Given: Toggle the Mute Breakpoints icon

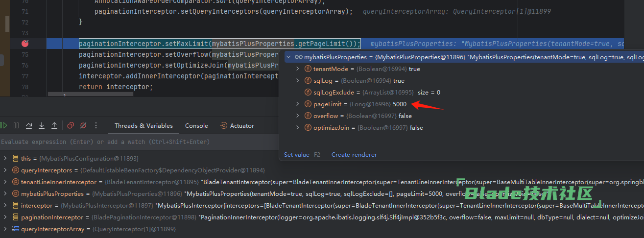Looking at the screenshot, I should 83,126.
